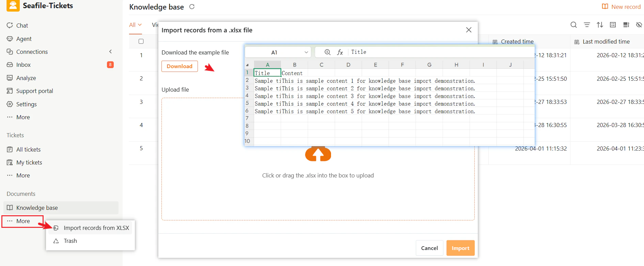This screenshot has width=644, height=266.
Task: Open the sort arrows icon
Action: tap(600, 25)
